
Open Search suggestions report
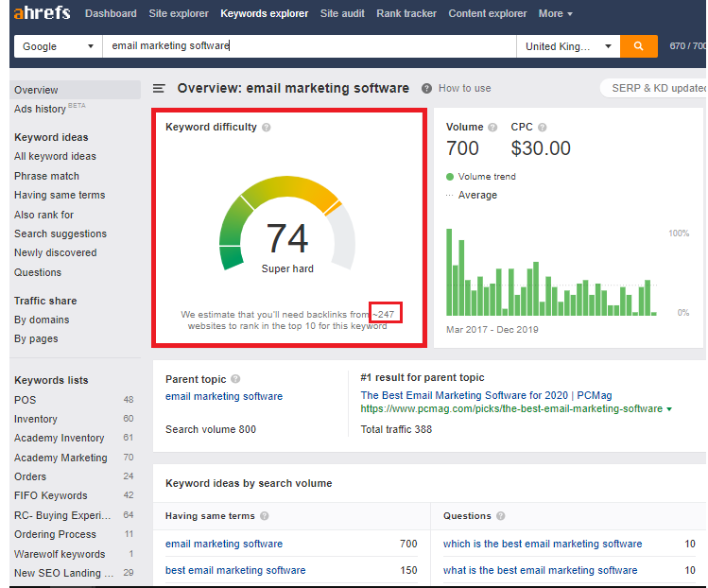tap(60, 233)
